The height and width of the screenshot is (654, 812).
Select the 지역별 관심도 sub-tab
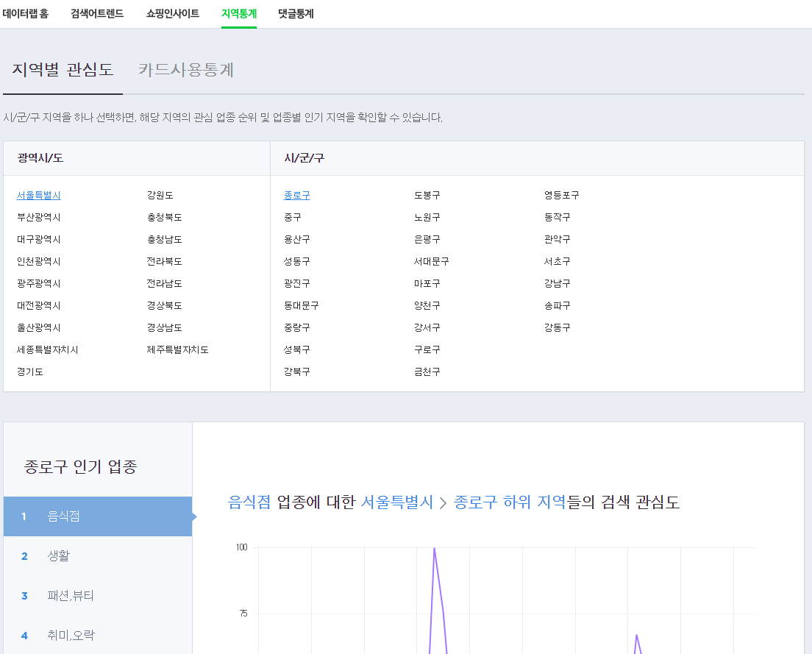[63, 69]
